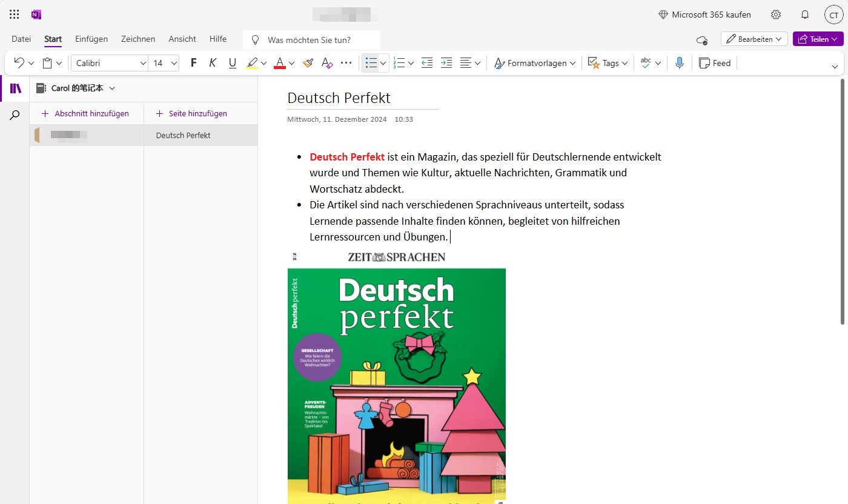Expand the alignment dropdown arrow
Viewport: 848px width, 504px height.
pyautogui.click(x=477, y=63)
